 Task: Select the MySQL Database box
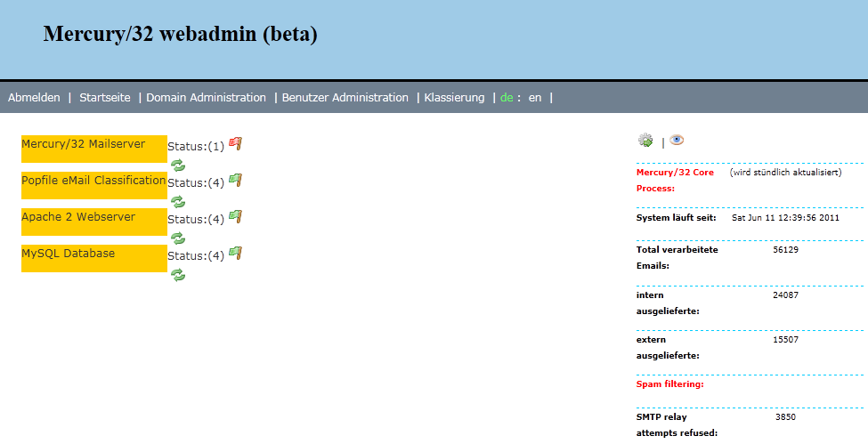click(94, 259)
